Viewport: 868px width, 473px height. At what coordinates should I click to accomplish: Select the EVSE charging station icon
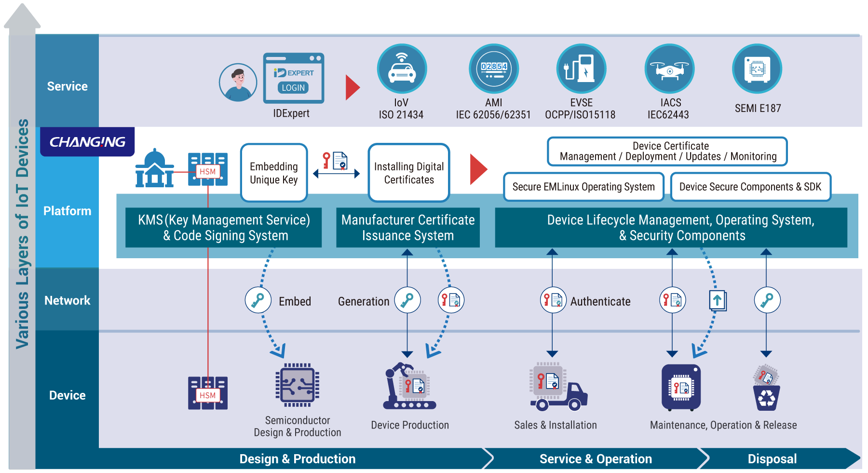coord(581,69)
